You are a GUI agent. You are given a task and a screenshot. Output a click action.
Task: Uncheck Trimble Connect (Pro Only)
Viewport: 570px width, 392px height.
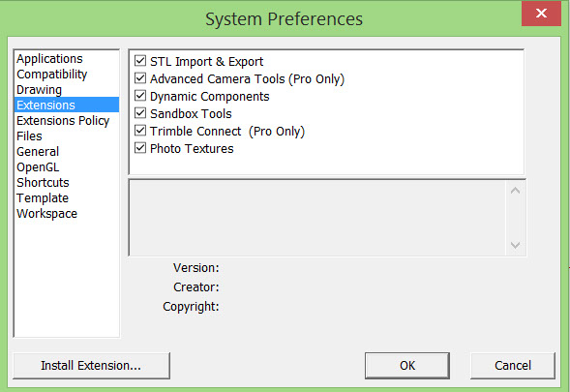[x=140, y=131]
